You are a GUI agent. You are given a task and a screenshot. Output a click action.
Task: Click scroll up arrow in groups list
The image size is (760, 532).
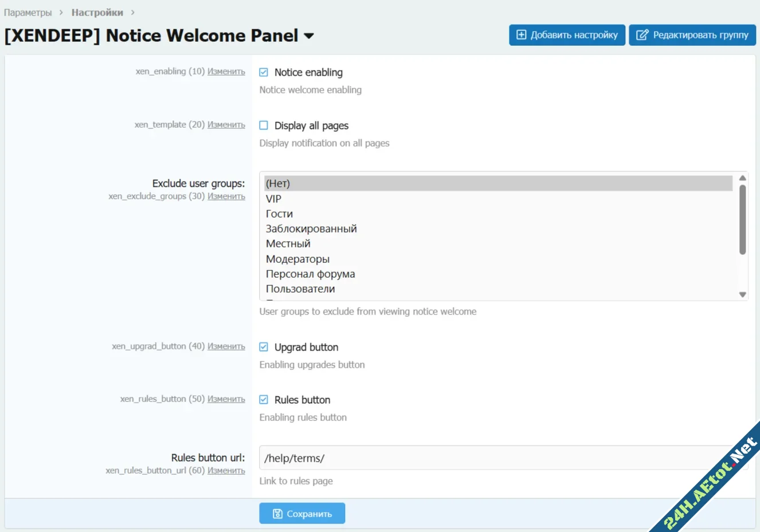742,178
